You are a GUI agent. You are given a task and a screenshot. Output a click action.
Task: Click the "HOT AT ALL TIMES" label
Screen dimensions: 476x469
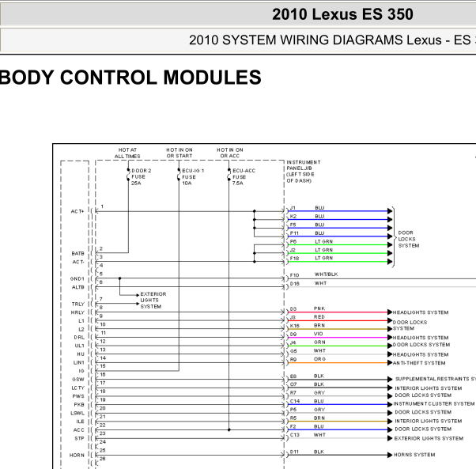tap(127, 153)
